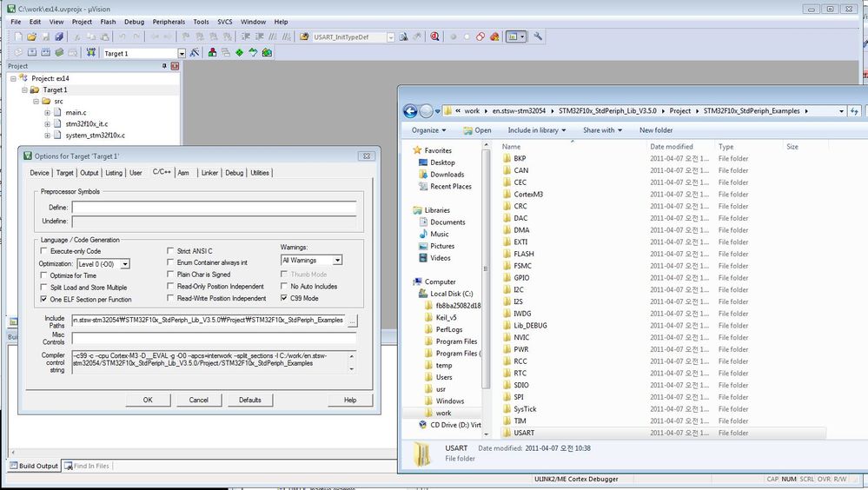868x490 pixels.
Task: Click in the Define preprocessor symbols field
Action: pyautogui.click(x=214, y=208)
